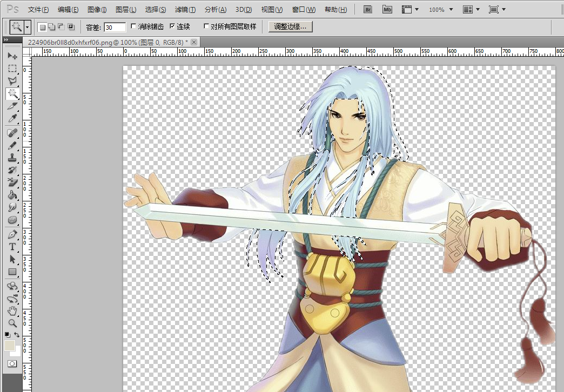This screenshot has width=564, height=392.
Task: Choose the Lasso tool
Action: (x=12, y=81)
